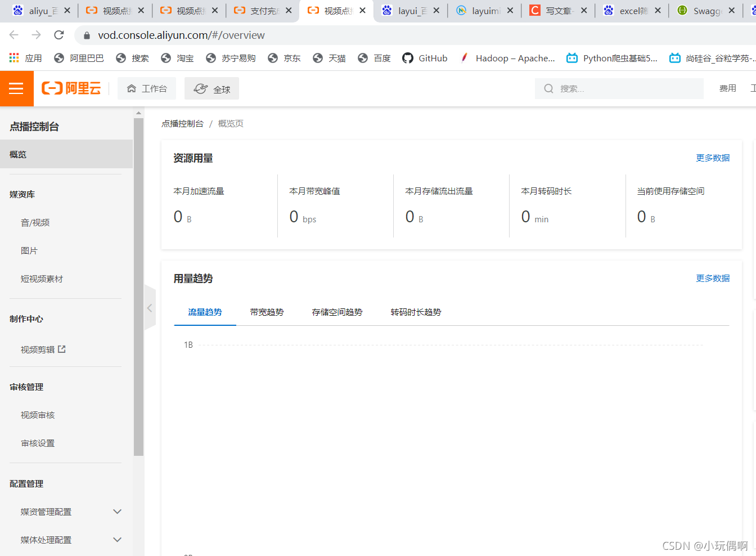
Task: Open the Hadoop – Apache bookmark
Action: (x=507, y=58)
